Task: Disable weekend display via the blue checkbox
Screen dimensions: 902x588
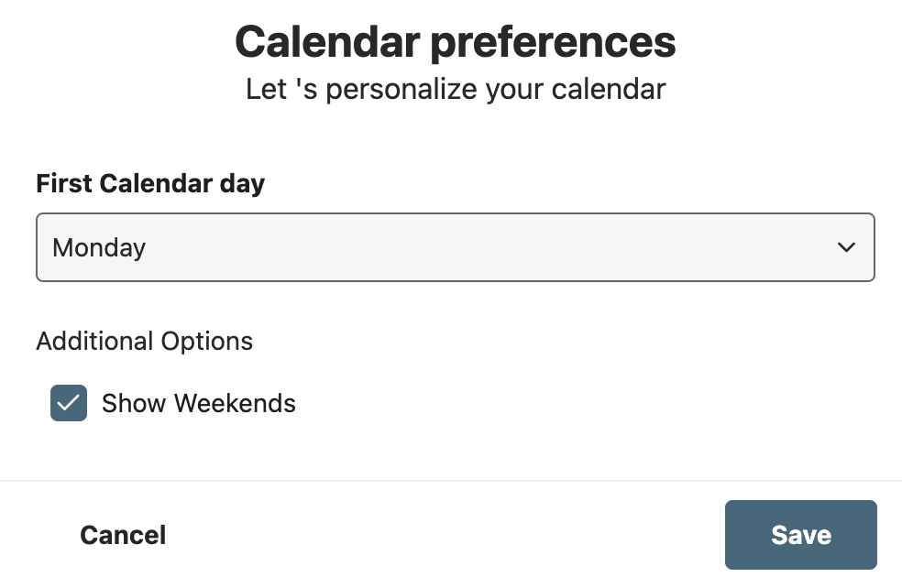Action: [x=69, y=403]
